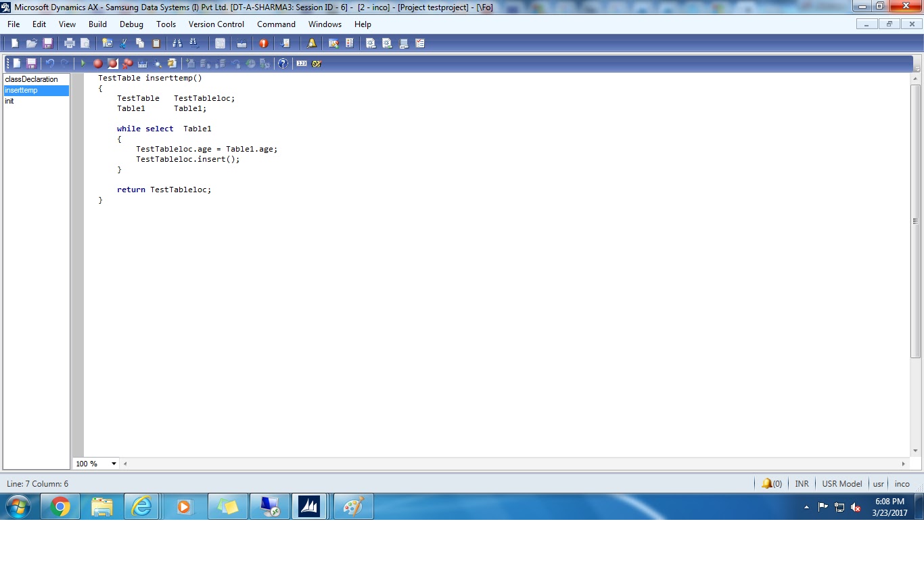Mute system volume via the taskbar speaker

click(x=855, y=506)
